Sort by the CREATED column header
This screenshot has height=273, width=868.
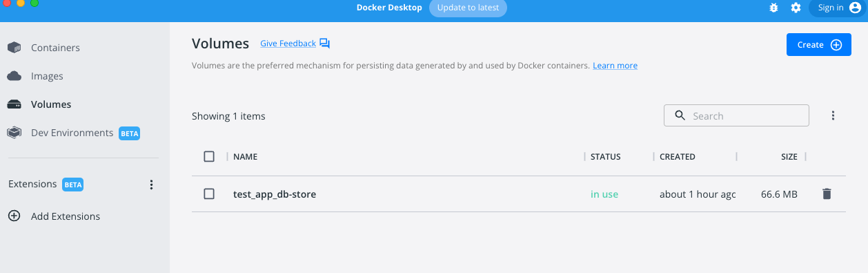(x=678, y=157)
